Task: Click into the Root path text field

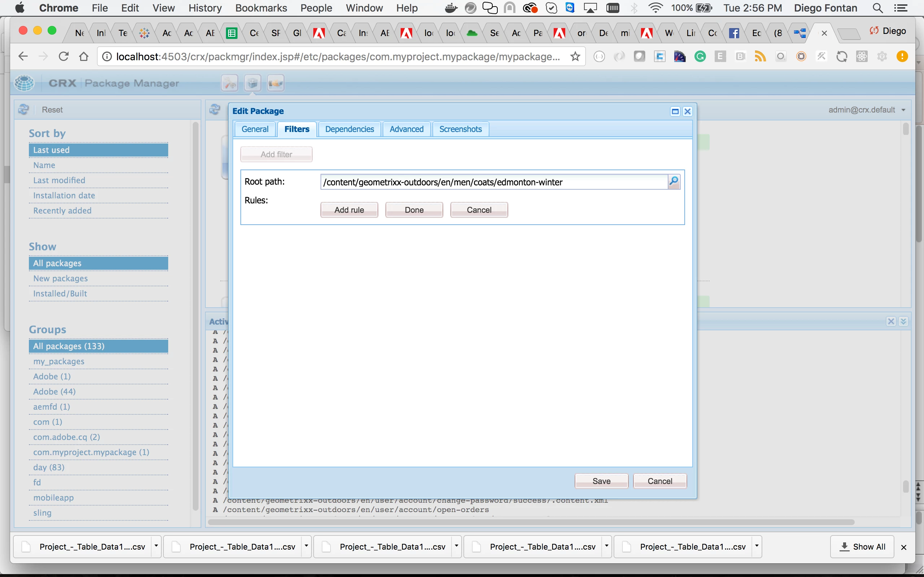Action: point(493,182)
